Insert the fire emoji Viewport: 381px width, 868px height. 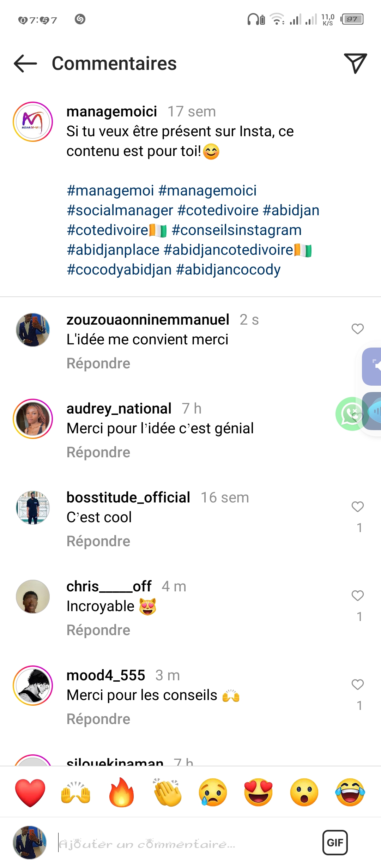coord(122,792)
